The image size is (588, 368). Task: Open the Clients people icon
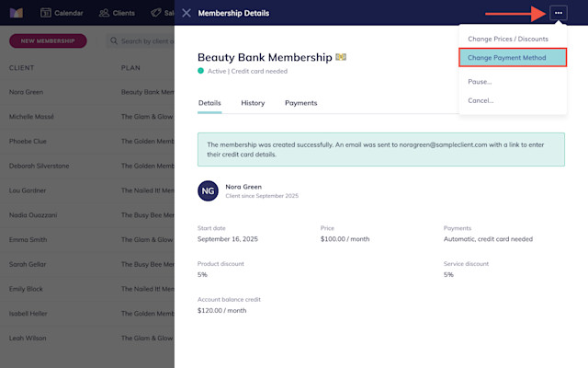(x=104, y=13)
